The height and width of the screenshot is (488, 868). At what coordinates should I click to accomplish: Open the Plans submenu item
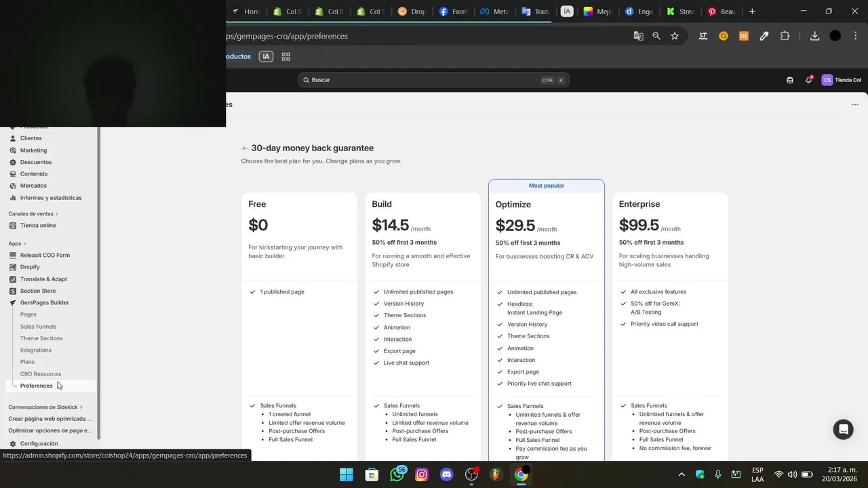(27, 362)
